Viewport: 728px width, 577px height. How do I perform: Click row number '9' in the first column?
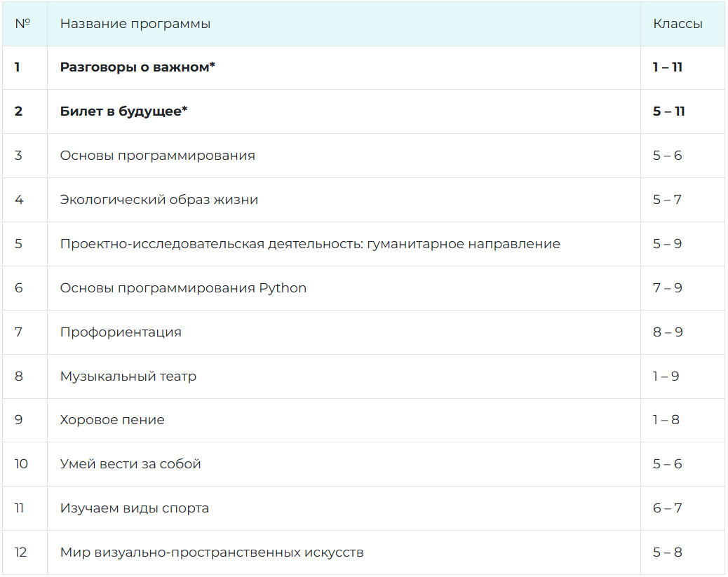(18, 420)
